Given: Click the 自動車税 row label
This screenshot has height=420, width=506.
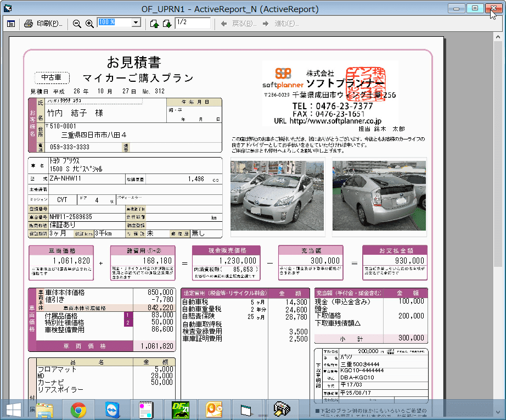Looking at the screenshot, I should [195, 302].
